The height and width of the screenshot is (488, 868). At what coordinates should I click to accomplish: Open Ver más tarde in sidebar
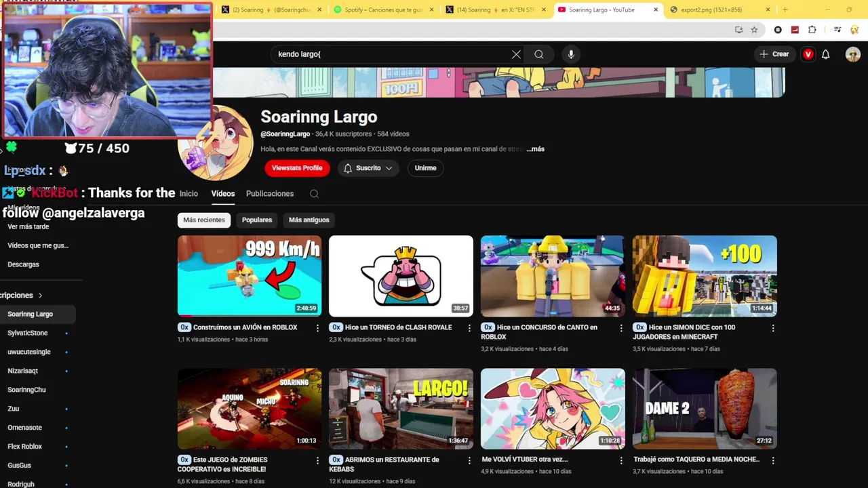tap(28, 227)
